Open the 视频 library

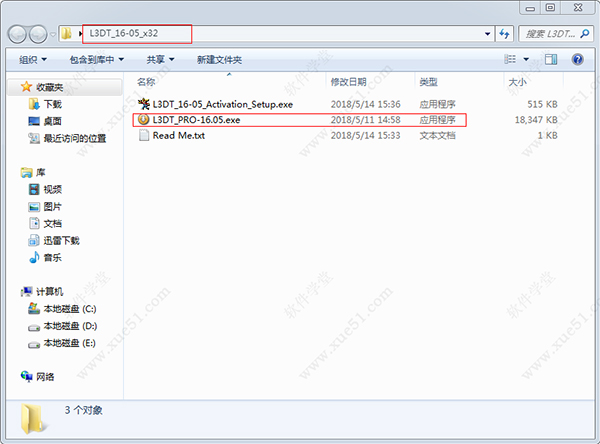(x=53, y=189)
